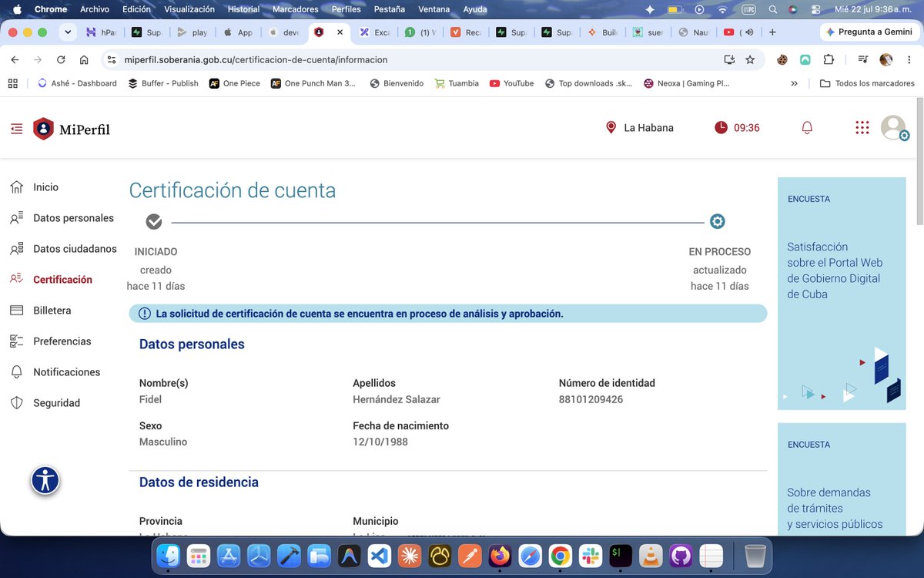The image size is (924, 578).
Task: Open the bookmarks bar apps grid icon
Action: 13,83
